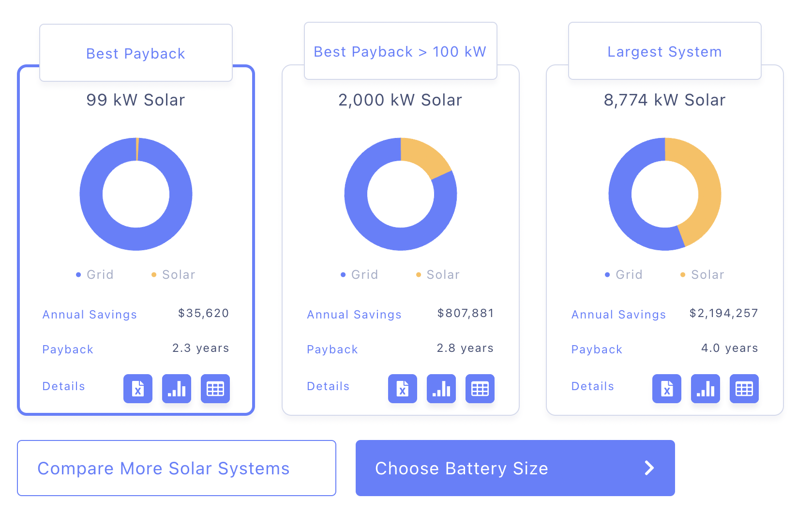This screenshot has height=515, width=812.
Task: Show bar chart for 2,000 kW Solar
Action: coord(441,389)
